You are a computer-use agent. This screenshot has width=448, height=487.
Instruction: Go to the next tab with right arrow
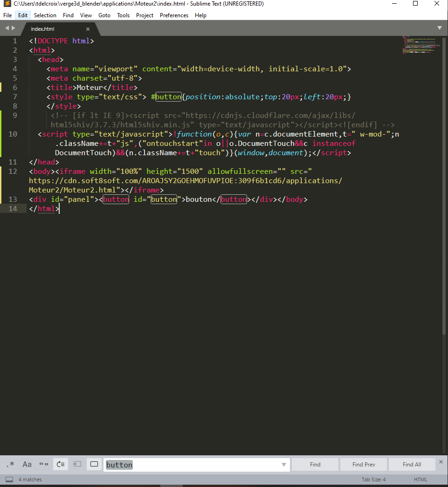[14, 28]
